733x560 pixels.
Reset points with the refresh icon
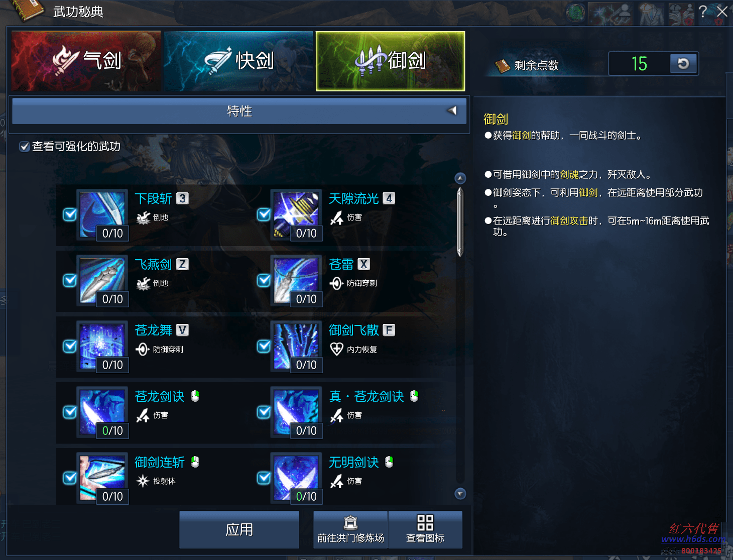683,64
